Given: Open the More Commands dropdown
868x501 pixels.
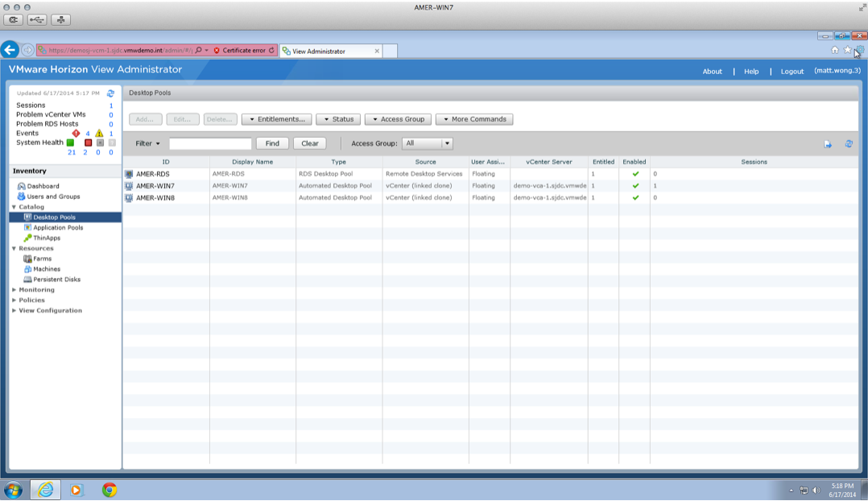Looking at the screenshot, I should [474, 119].
